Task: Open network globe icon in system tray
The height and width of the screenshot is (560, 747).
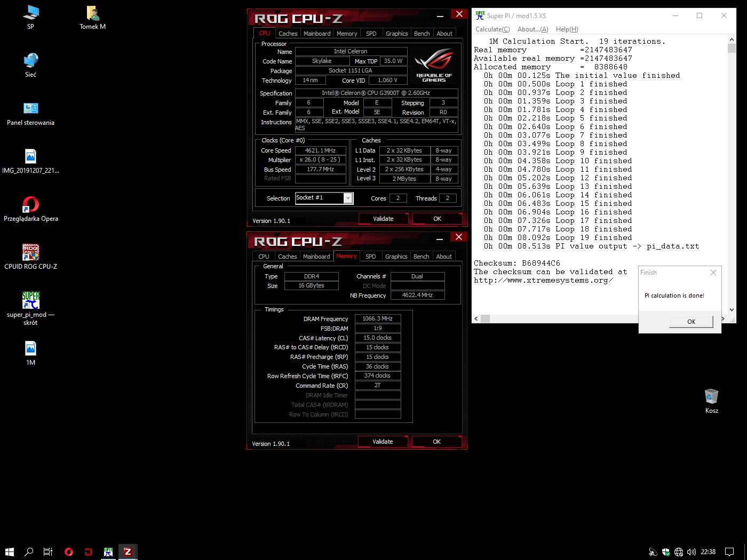Action: tap(679, 552)
